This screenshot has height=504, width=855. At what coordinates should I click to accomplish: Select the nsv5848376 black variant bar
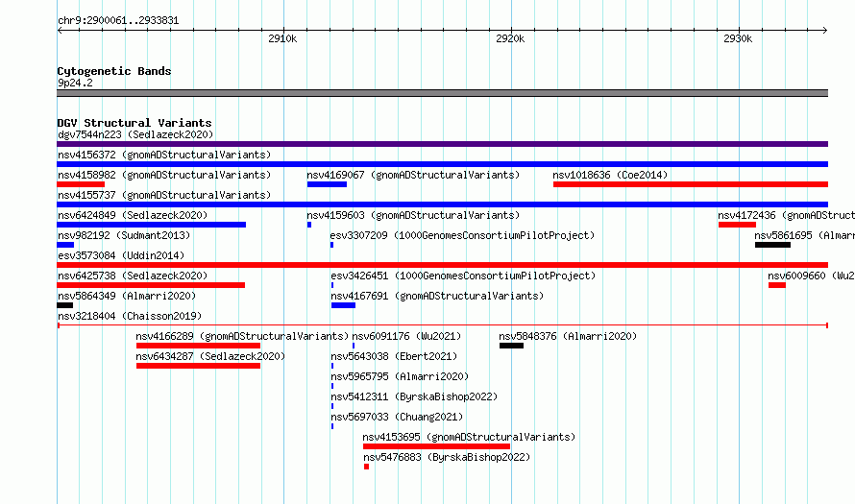(x=511, y=346)
